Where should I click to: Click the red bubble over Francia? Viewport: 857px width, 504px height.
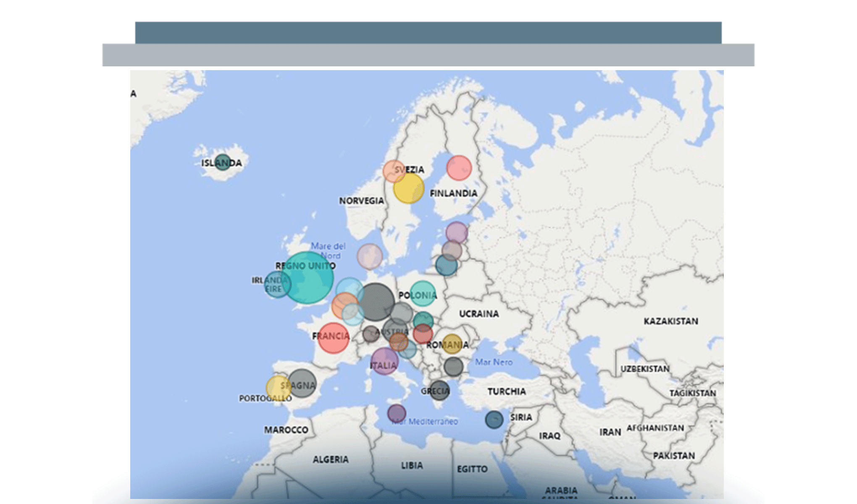point(334,338)
